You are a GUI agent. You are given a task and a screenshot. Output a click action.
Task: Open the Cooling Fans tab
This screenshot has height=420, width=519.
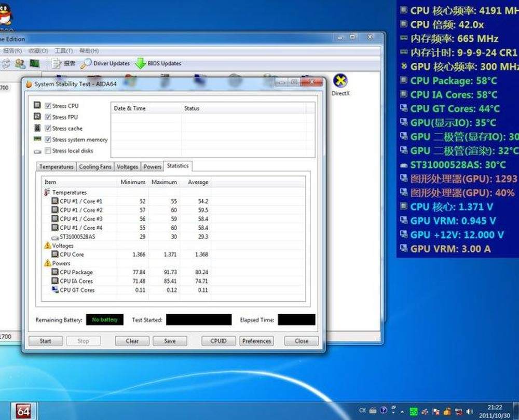click(95, 166)
